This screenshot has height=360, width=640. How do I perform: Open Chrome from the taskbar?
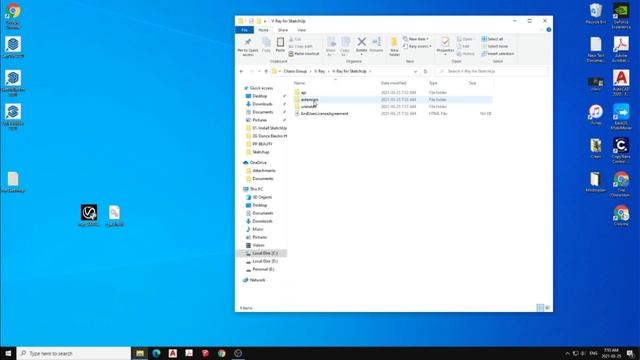pos(222,353)
